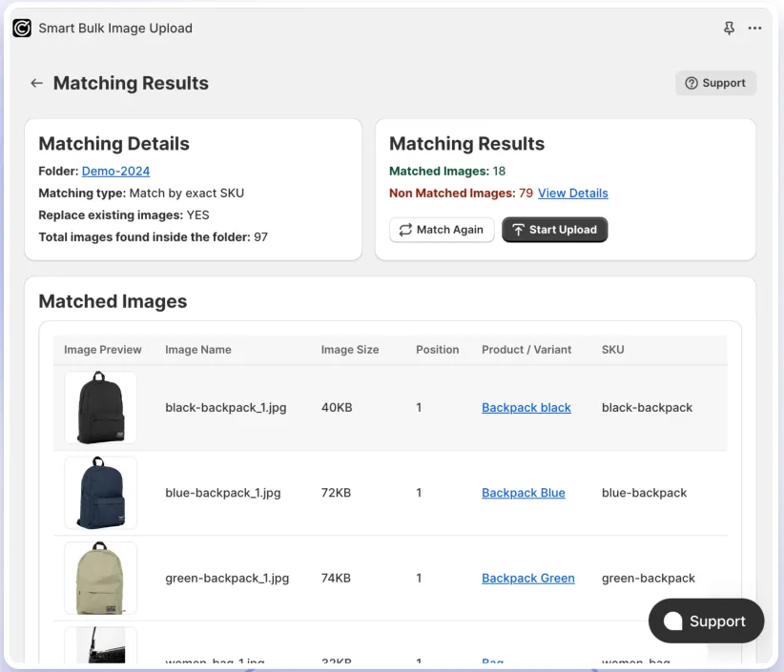Open the Backpack black product link

[526, 408]
